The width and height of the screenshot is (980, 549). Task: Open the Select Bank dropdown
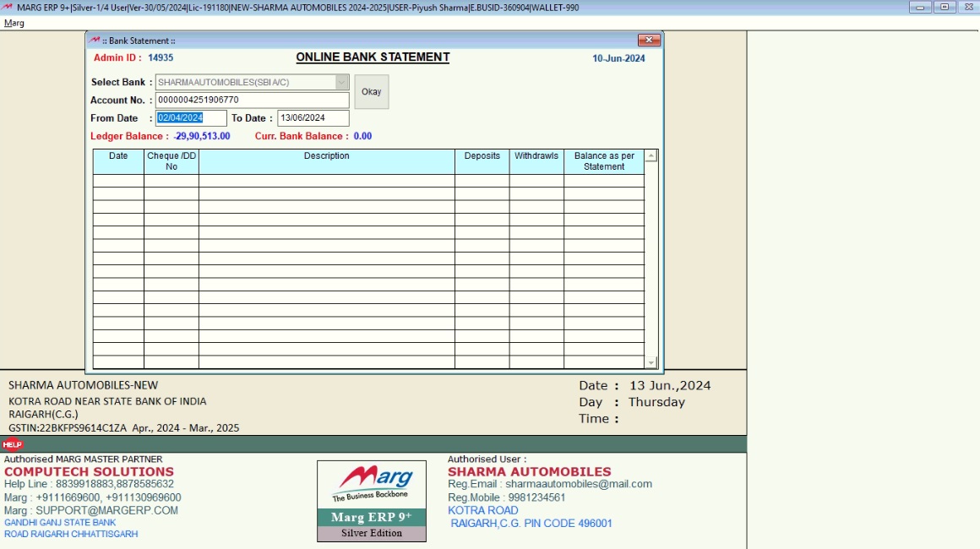click(x=341, y=83)
